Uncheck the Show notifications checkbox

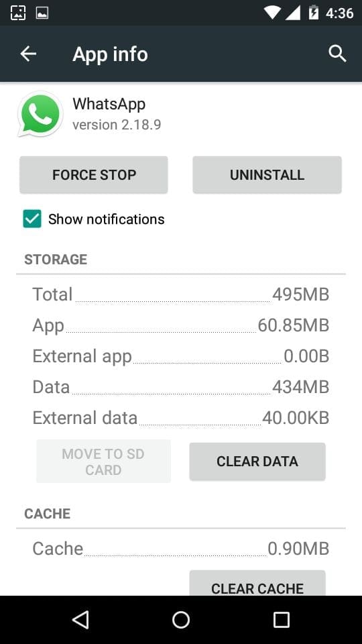click(x=32, y=219)
